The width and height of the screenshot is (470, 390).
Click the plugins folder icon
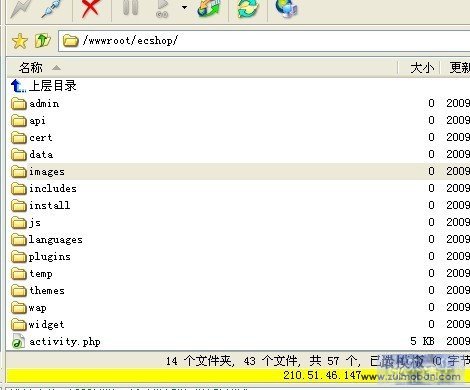[x=19, y=257]
